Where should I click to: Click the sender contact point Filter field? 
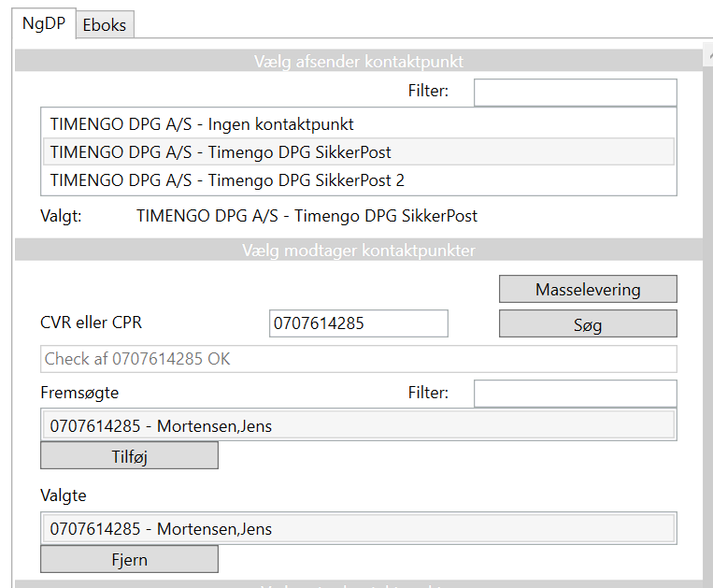(575, 93)
